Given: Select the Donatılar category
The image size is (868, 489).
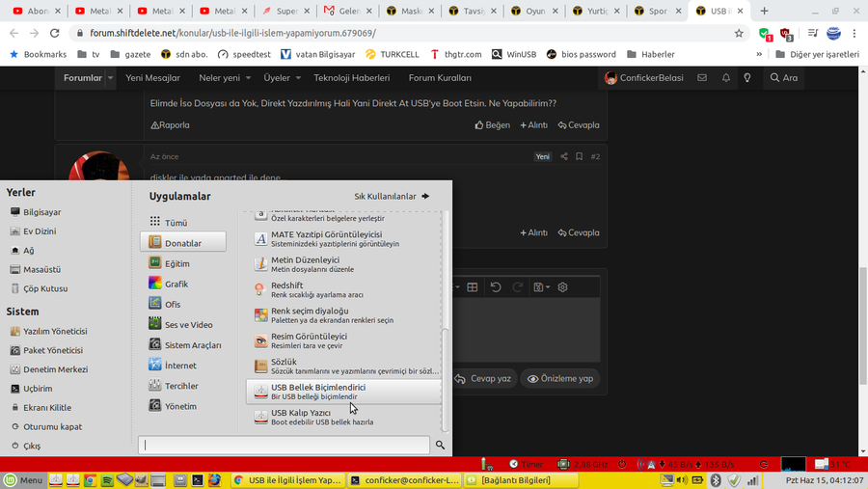Looking at the screenshot, I should [x=183, y=242].
